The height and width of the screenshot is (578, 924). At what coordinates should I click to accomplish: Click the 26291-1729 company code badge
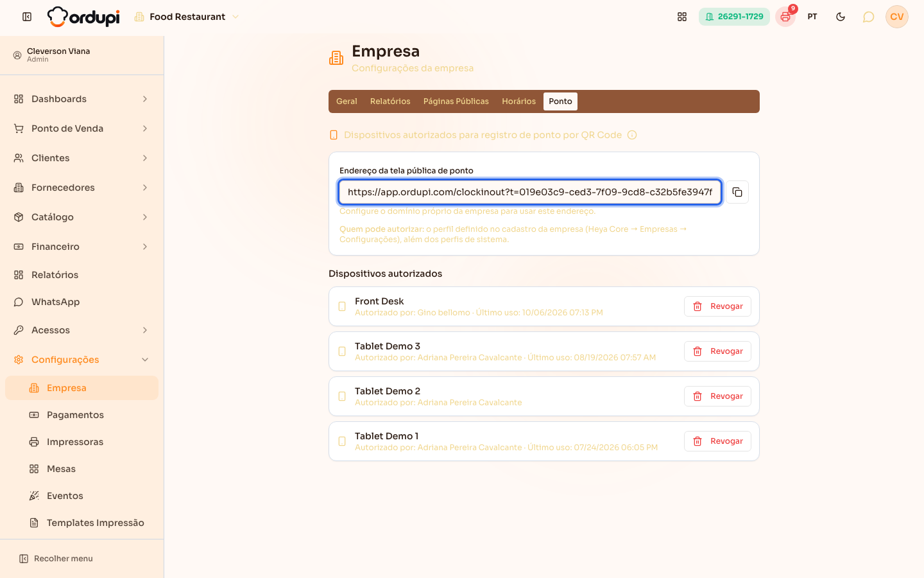point(734,17)
